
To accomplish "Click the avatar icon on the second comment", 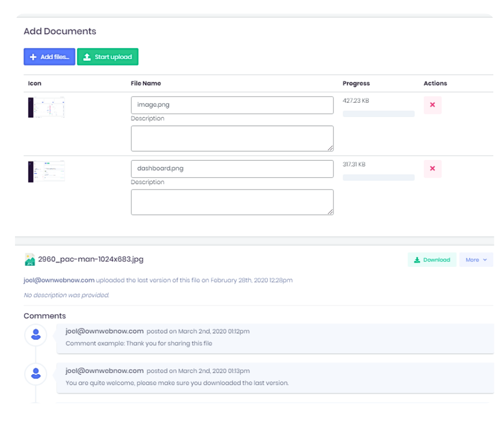I will [x=36, y=375].
